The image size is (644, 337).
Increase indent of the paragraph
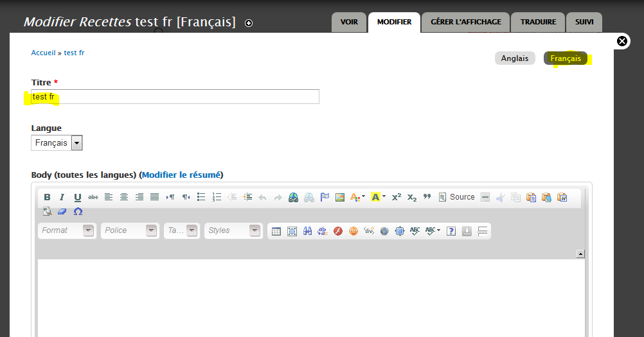pyautogui.click(x=247, y=197)
